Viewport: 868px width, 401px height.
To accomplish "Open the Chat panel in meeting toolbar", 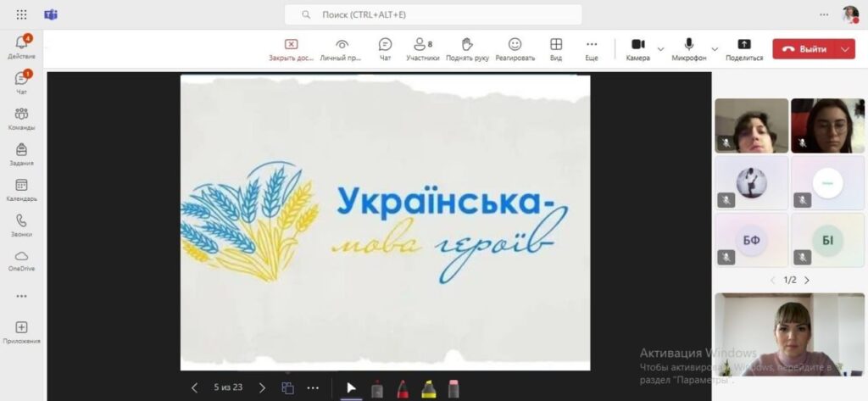I will tap(385, 48).
